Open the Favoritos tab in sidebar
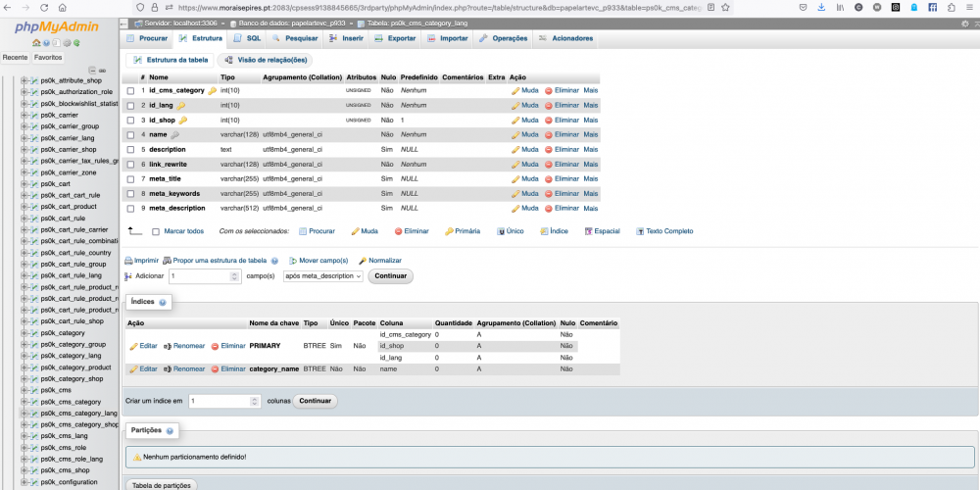 tap(48, 58)
